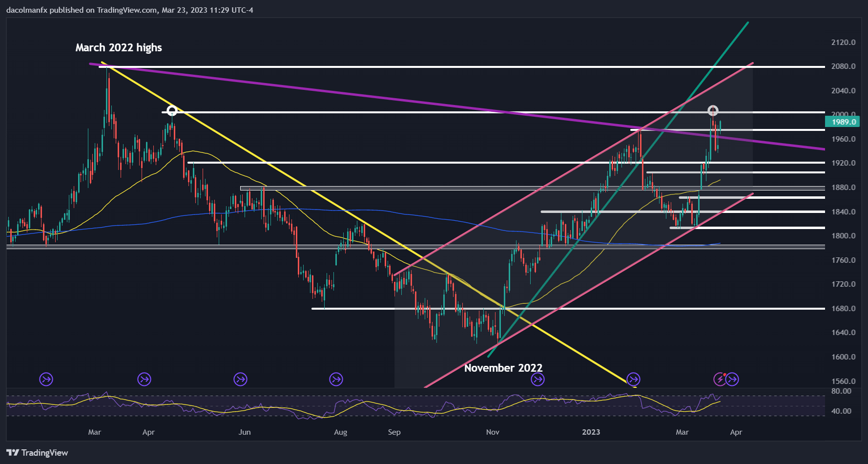Screen dimensions: 868x464
Task: Click the 1760.0 price axis label
Action: 844,260
